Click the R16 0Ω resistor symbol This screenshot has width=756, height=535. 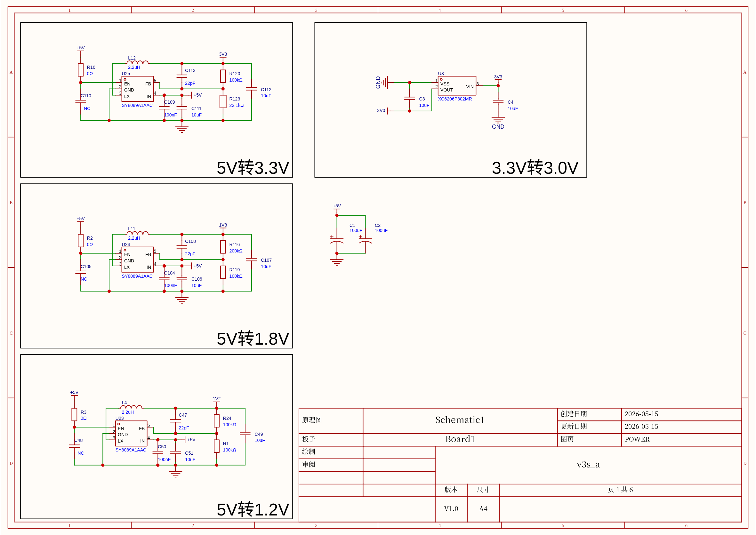(x=81, y=70)
